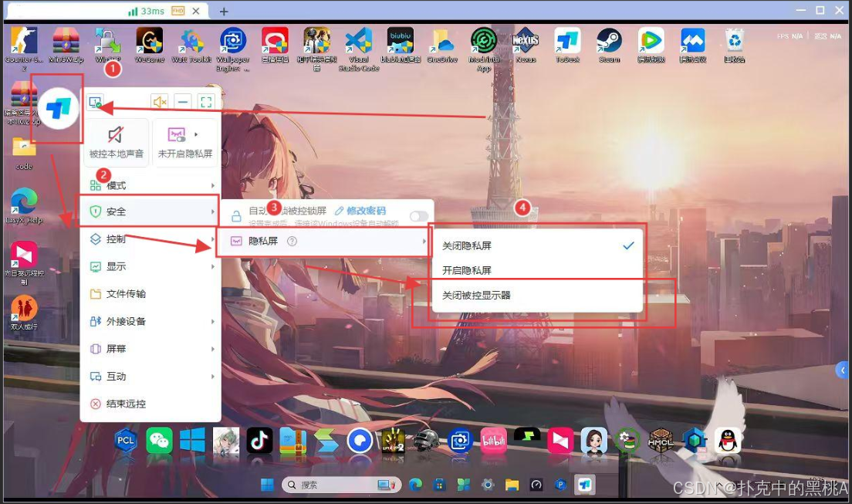Toggle the 被控本地声音 sound button

click(117, 143)
